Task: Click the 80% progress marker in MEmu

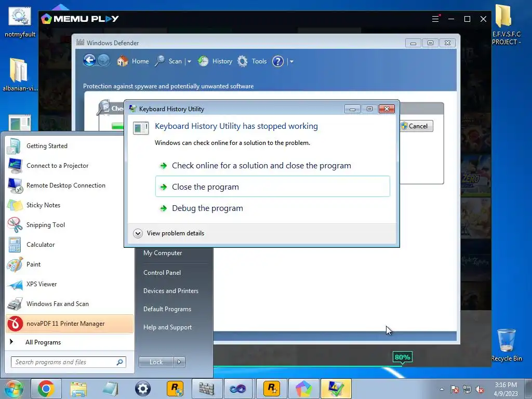Action: (403, 357)
